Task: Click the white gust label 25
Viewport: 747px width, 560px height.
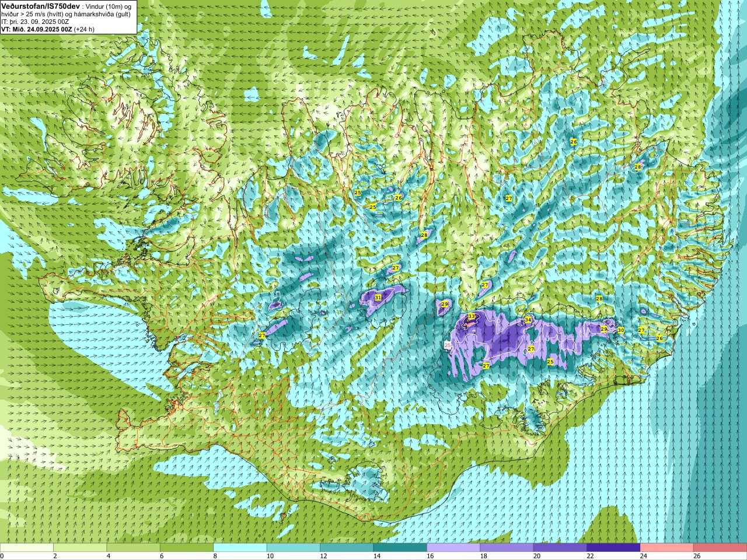Action: pyautogui.click(x=448, y=345)
